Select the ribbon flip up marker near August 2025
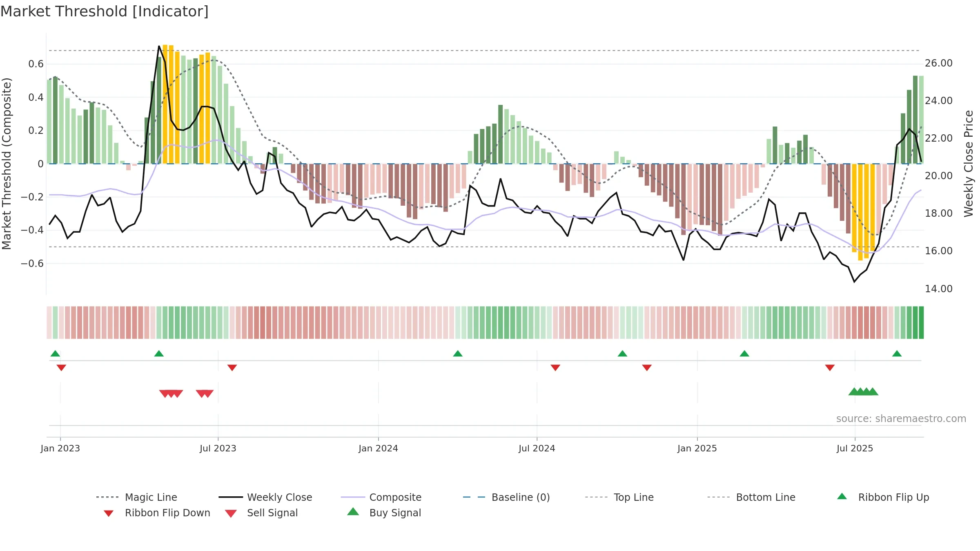 [897, 353]
